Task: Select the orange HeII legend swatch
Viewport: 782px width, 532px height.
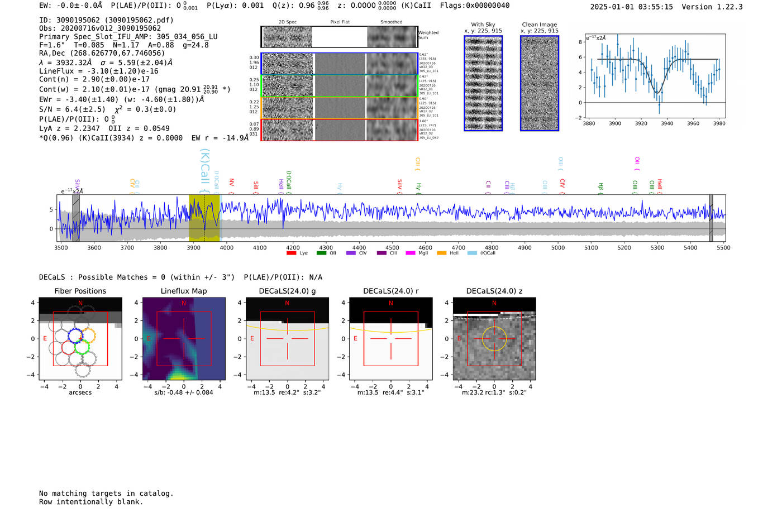Action: coord(442,253)
